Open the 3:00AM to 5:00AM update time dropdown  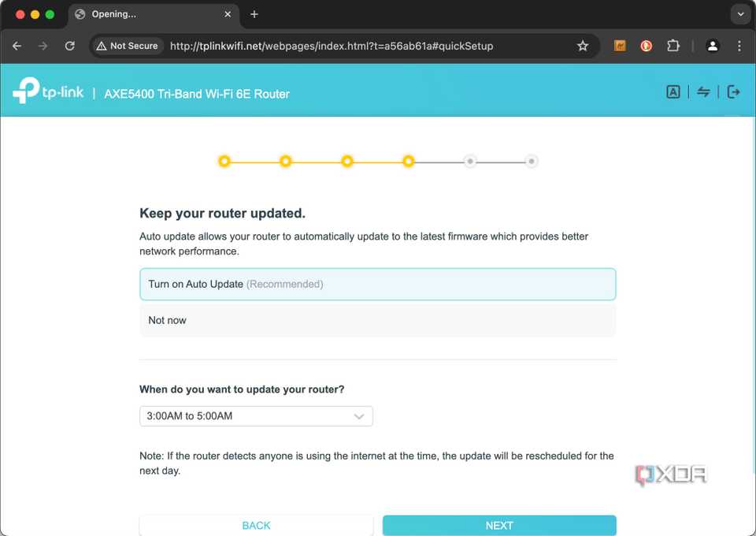pos(256,416)
